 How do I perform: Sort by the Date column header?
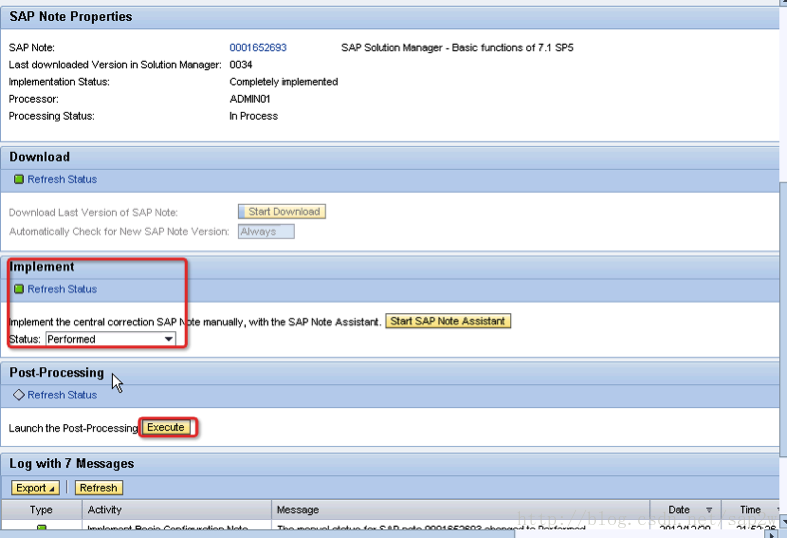click(x=685, y=510)
